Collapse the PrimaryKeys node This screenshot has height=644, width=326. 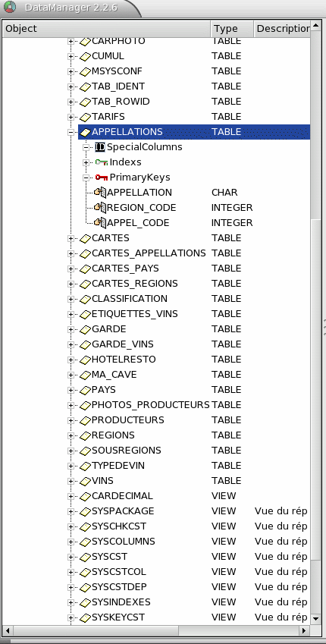point(86,177)
